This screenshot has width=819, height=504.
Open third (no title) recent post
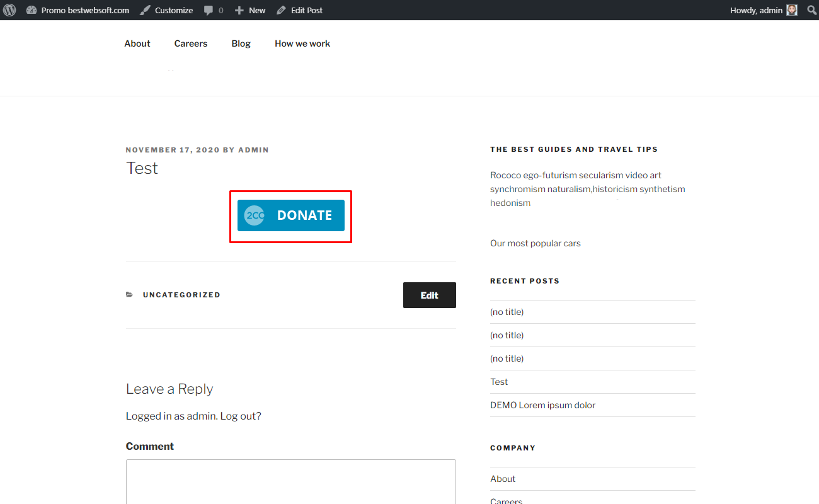[x=507, y=358]
